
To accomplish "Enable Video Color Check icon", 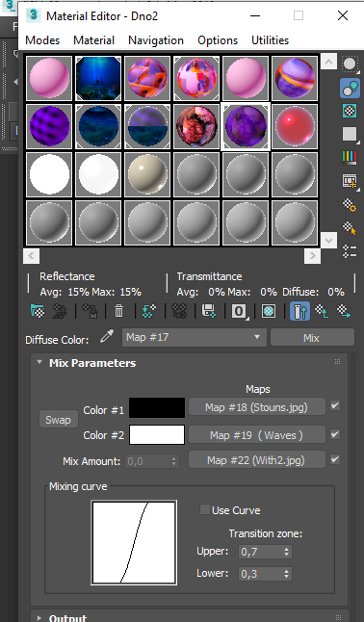I will tap(350, 157).
